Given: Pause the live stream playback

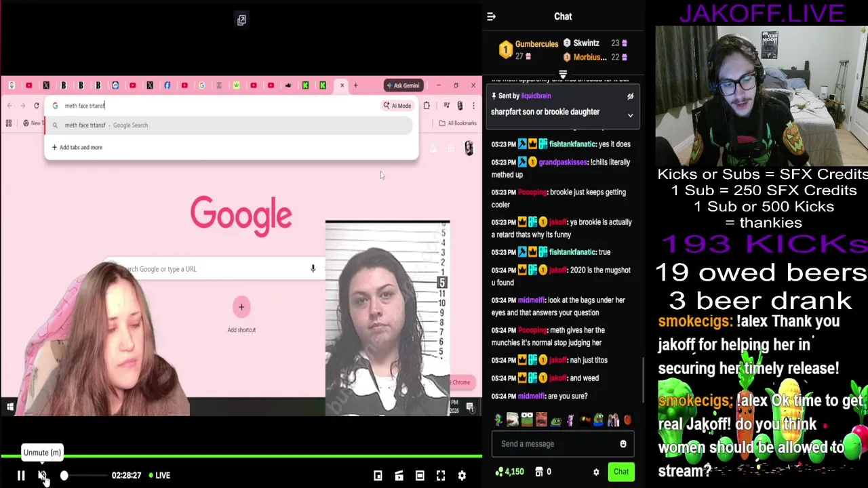Looking at the screenshot, I should [21, 476].
